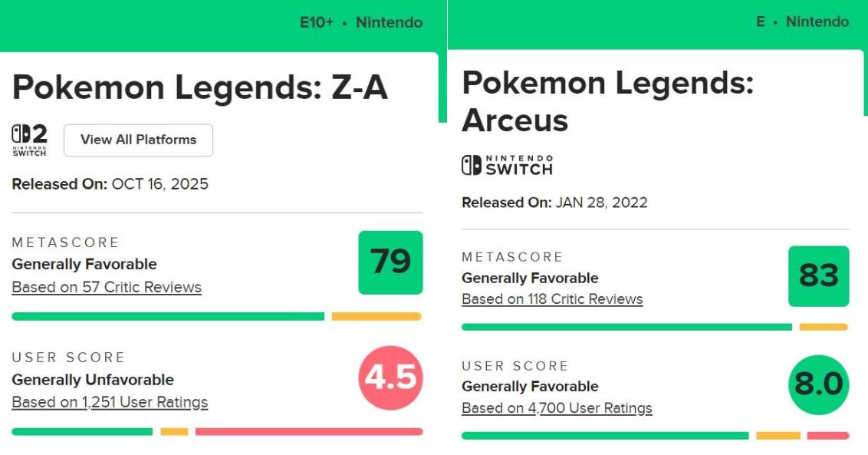Open the 57 Critic Reviews link
Screen dimensions: 868x455
click(x=107, y=288)
